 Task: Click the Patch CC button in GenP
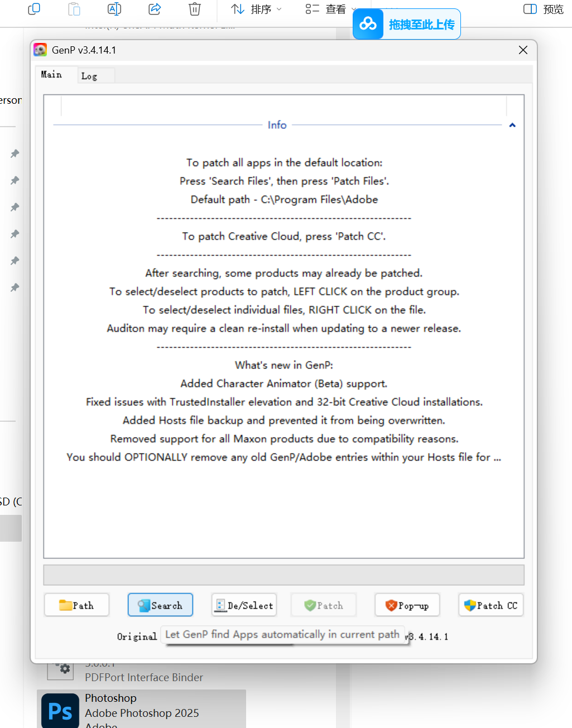point(491,605)
